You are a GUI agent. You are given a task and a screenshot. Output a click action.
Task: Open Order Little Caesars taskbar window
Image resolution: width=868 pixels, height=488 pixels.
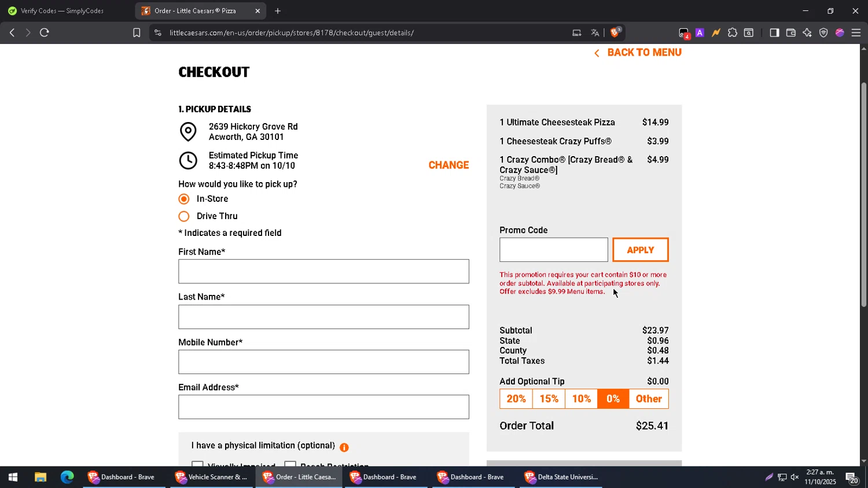pos(299,477)
